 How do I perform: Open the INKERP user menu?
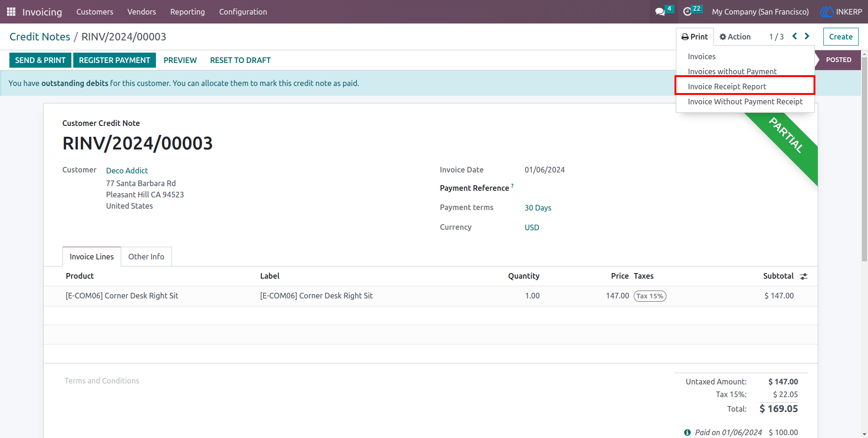841,12
